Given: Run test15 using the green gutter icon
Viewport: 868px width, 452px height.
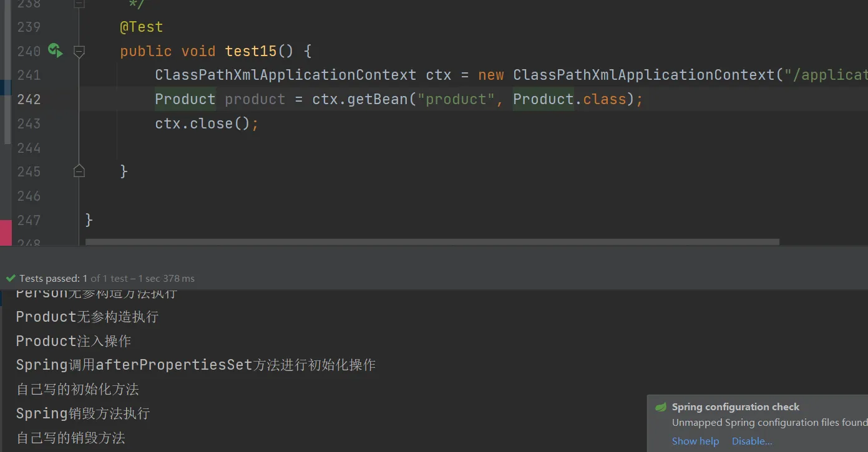Looking at the screenshot, I should point(56,51).
